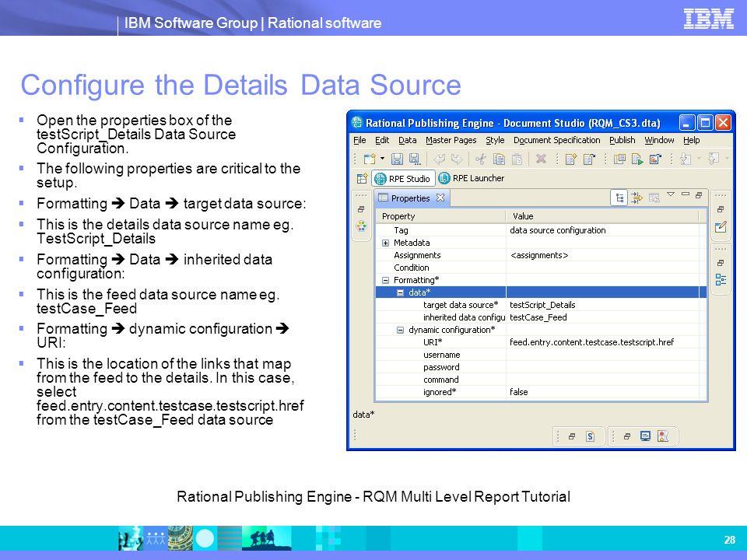Open the New document dropdown arrow
Screen dimensions: 747x560
pos(382,159)
